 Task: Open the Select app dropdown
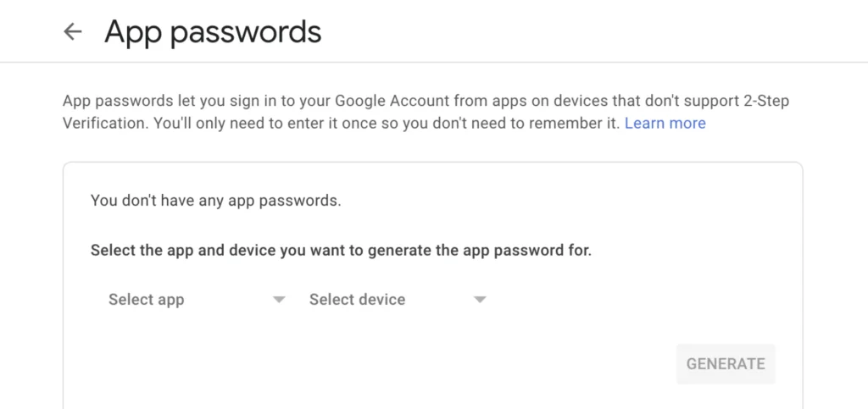click(147, 300)
